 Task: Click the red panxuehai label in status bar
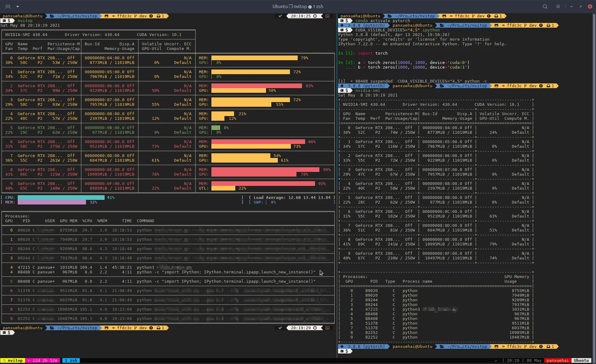[x=557, y=360]
